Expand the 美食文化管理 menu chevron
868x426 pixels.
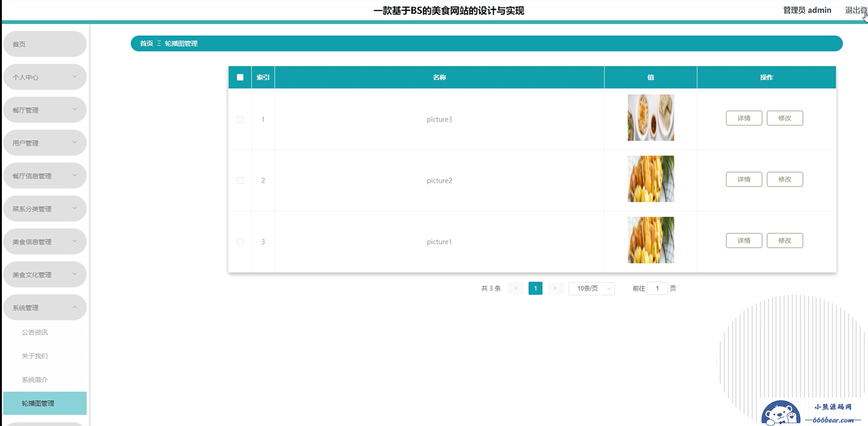(x=75, y=274)
